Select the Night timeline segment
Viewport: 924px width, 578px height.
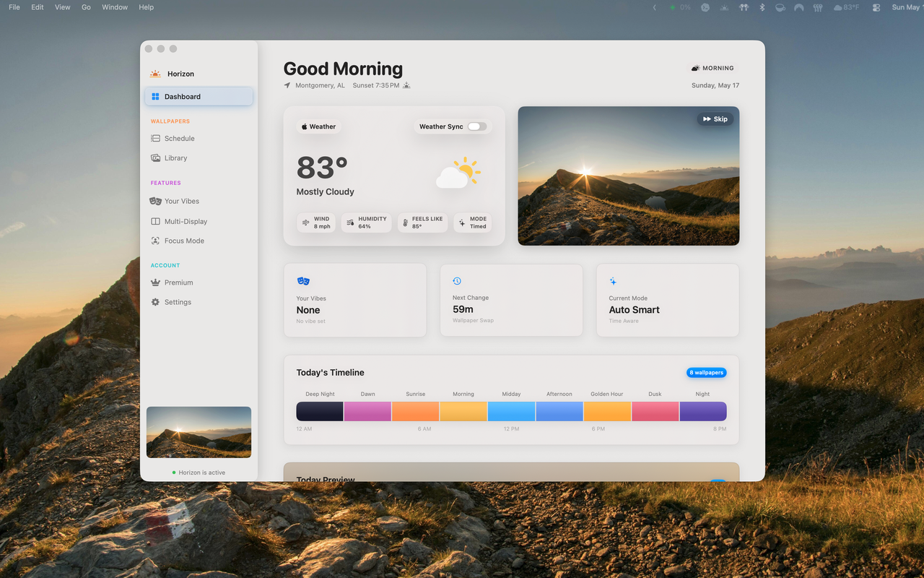point(703,411)
